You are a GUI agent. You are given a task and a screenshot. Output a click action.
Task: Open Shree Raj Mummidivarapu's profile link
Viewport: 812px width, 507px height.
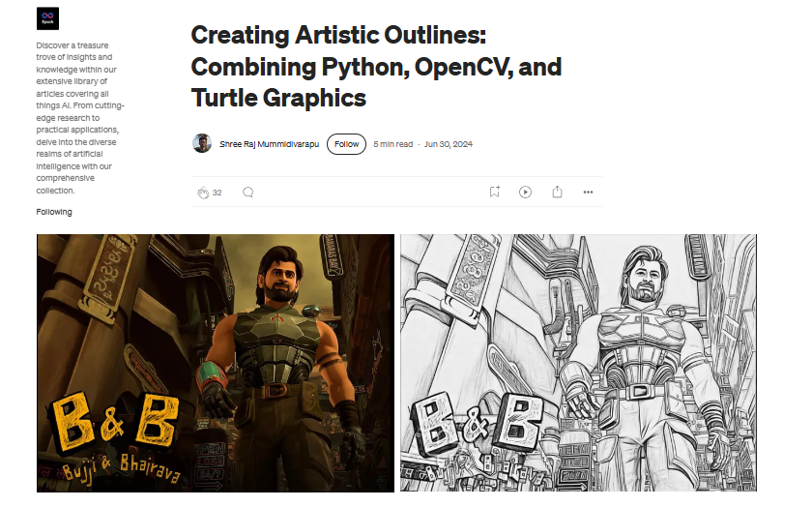tap(270, 144)
